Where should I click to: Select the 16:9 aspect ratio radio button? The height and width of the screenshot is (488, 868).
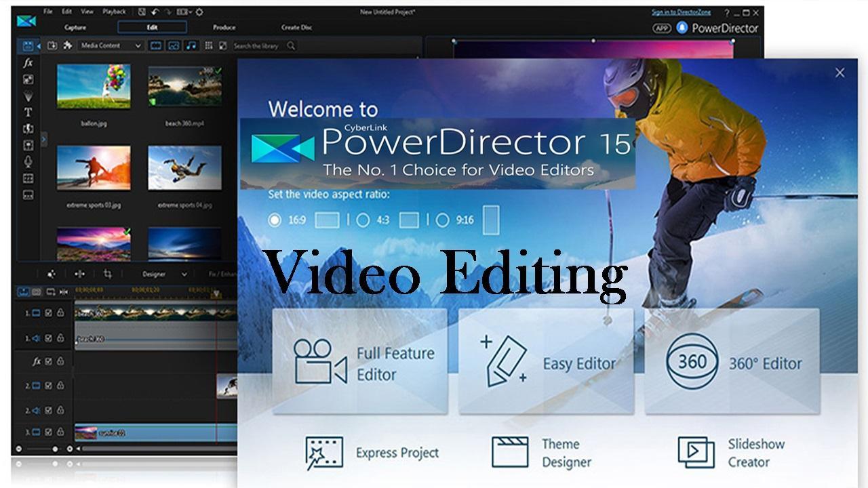coord(274,220)
